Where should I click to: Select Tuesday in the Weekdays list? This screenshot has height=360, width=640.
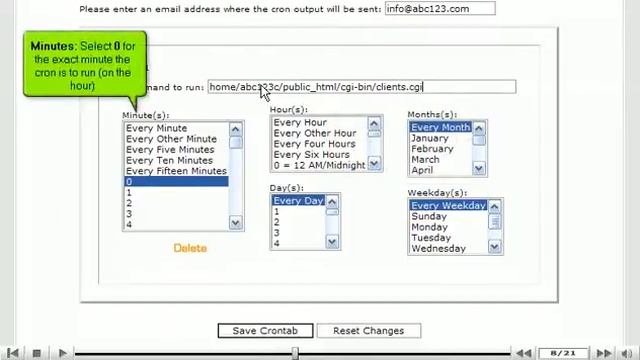pos(449,238)
